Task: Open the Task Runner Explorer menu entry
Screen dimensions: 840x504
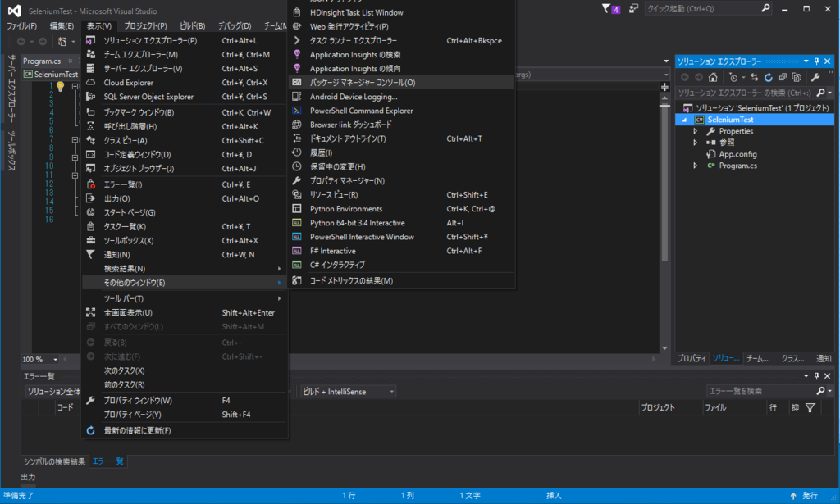Action: point(400,41)
